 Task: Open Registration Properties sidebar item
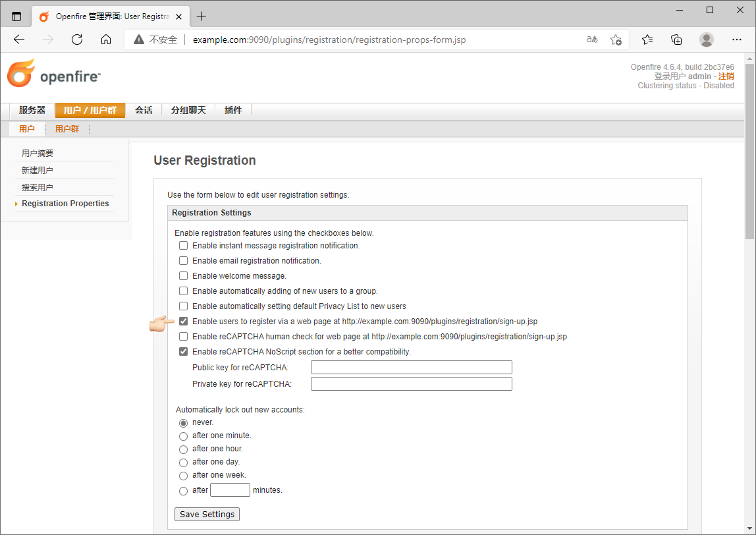[x=65, y=204]
